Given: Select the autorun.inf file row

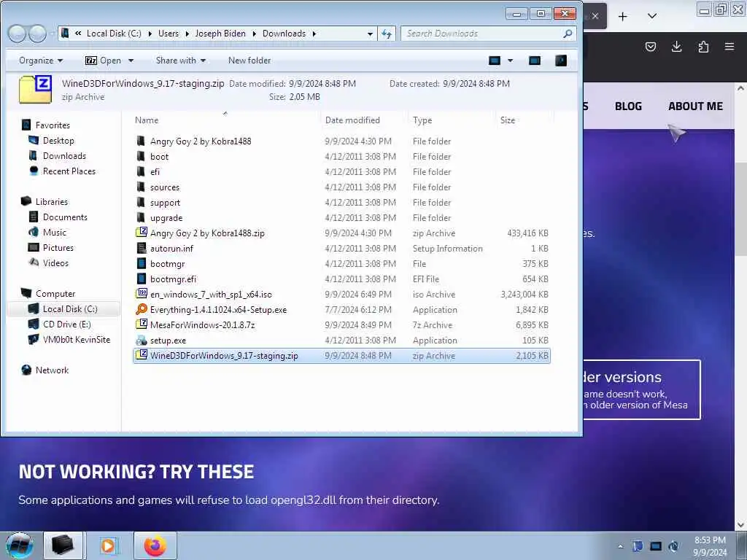Looking at the screenshot, I should [341, 248].
